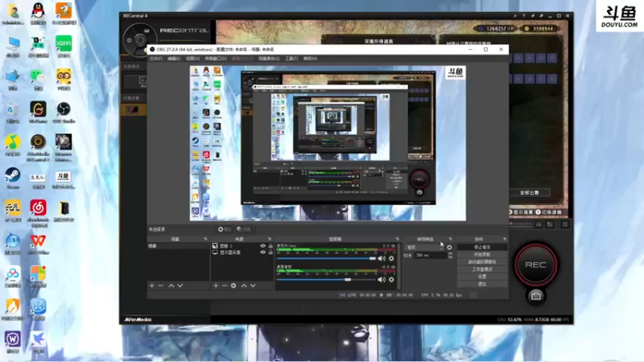The image size is (644, 362).
Task: Open the 帮助(H) menu in OBS
Action: (x=310, y=59)
